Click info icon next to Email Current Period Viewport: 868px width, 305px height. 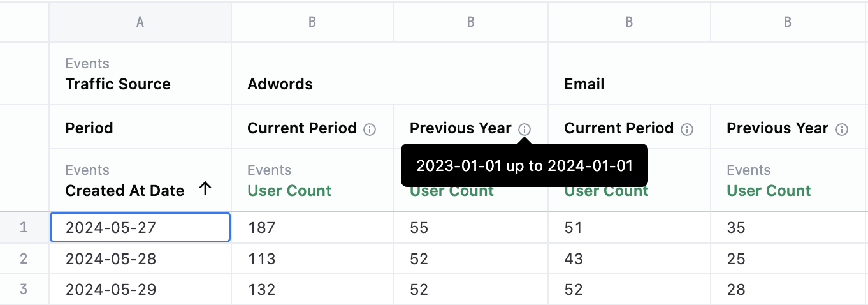[x=687, y=130]
